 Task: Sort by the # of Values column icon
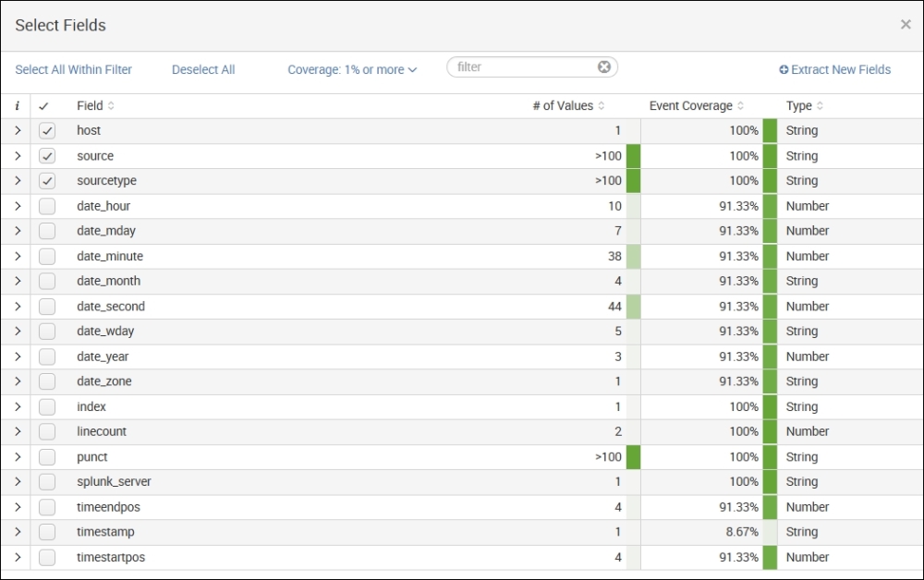click(602, 106)
